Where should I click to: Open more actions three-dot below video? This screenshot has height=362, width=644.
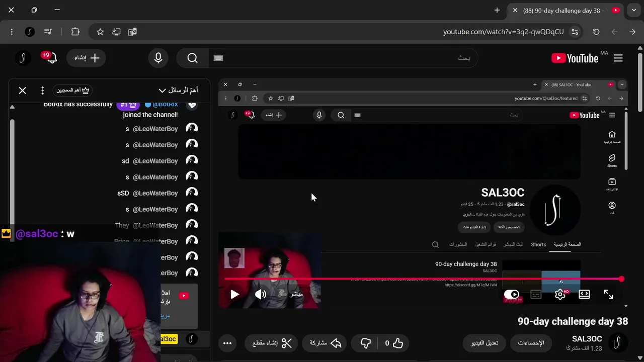[x=227, y=343]
